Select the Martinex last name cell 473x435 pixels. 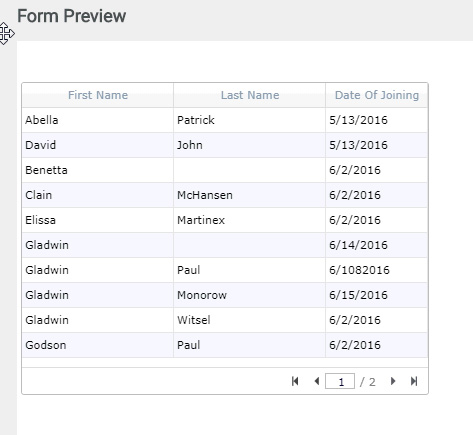pos(249,220)
